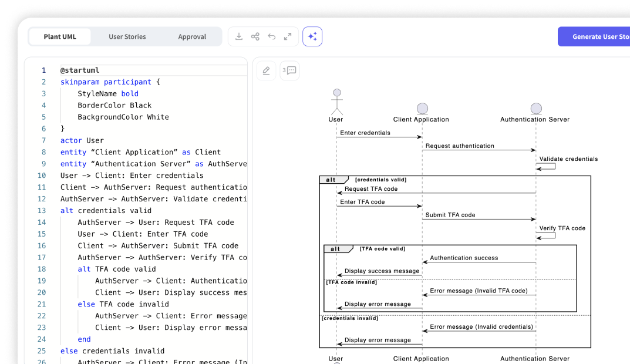
Task: Select the edit pencil icon on diagram
Action: pyautogui.click(x=266, y=70)
